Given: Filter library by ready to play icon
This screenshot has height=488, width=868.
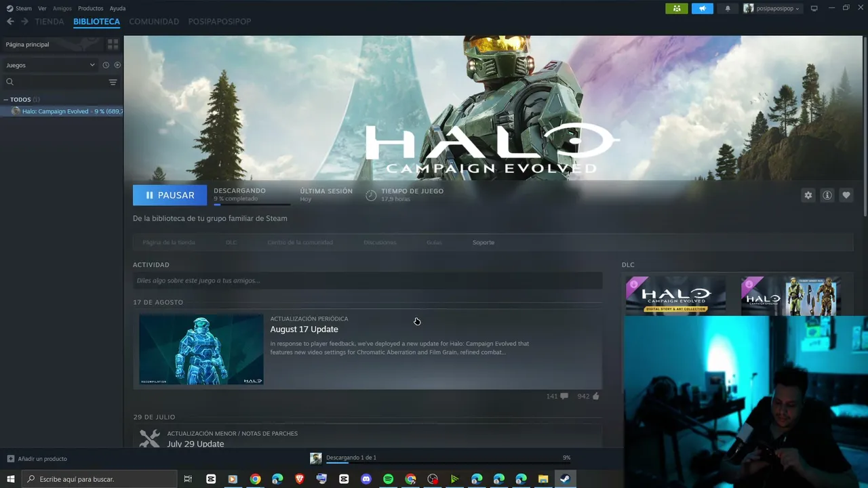Looking at the screenshot, I should pyautogui.click(x=117, y=65).
